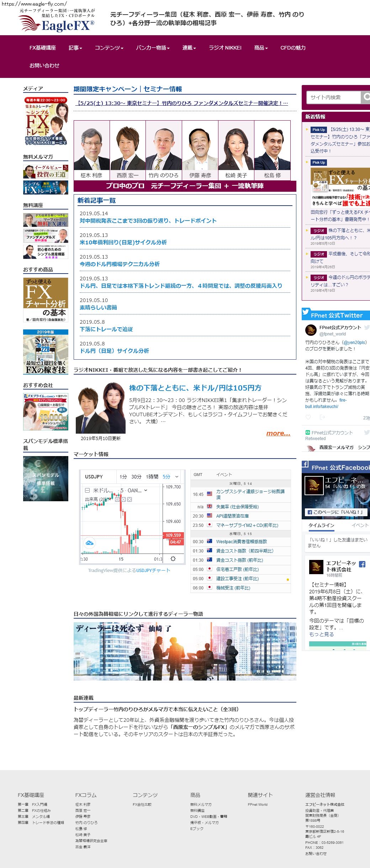Click the search magnifier icon

click(x=366, y=97)
